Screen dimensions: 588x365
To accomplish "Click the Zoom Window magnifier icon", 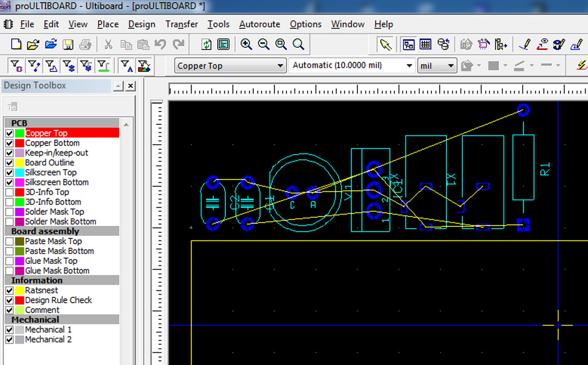I will click(281, 44).
